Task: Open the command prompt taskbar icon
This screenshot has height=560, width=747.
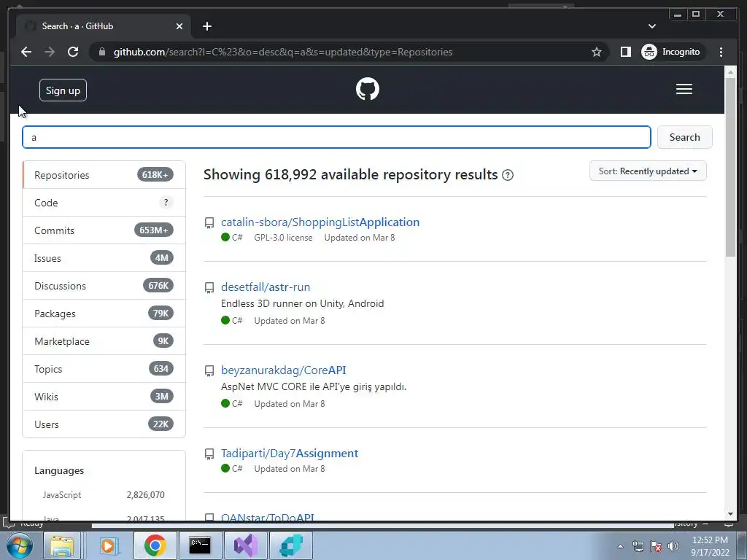Action: point(200,545)
